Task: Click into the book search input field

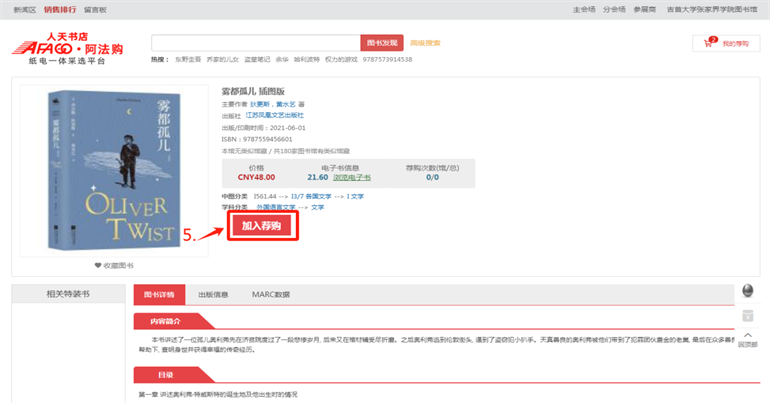Action: click(x=255, y=43)
